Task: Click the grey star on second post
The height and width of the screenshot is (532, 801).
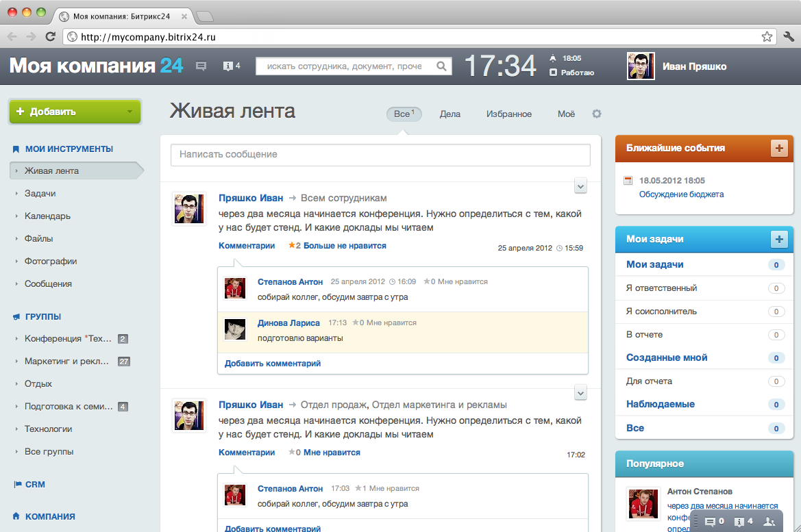Action: pos(292,452)
